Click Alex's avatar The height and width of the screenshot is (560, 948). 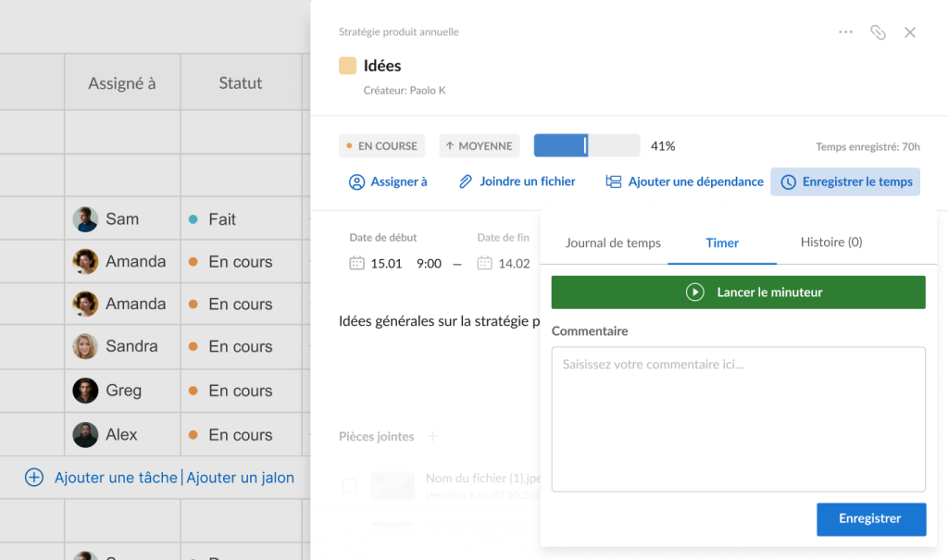click(85, 435)
